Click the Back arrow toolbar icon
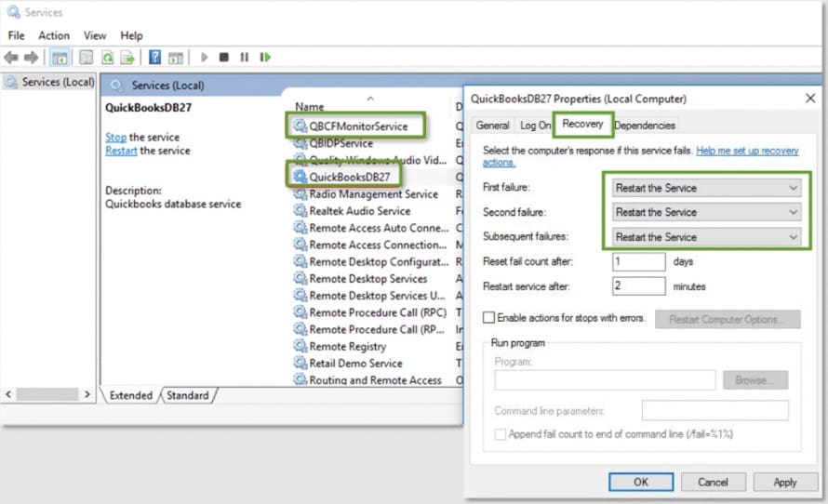828x504 pixels. click(11, 57)
